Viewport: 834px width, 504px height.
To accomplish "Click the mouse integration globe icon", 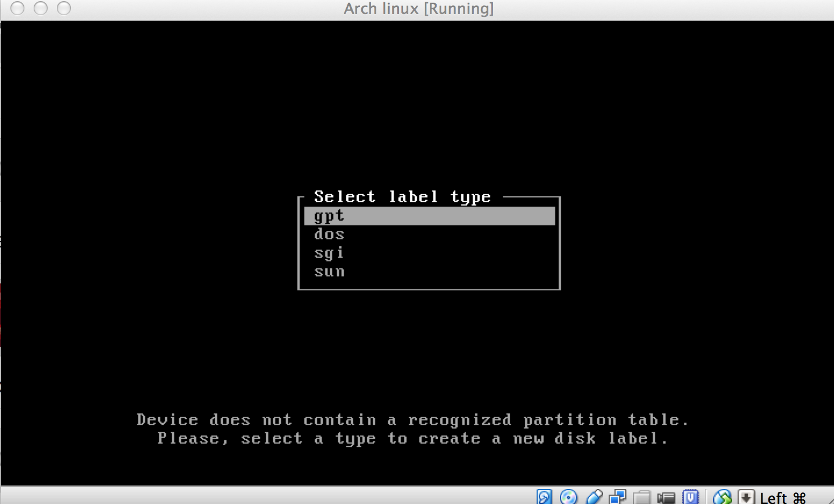I will point(722,497).
